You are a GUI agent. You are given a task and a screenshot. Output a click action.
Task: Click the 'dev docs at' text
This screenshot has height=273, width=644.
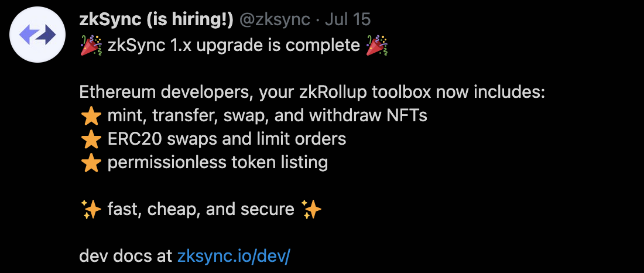coord(126,256)
